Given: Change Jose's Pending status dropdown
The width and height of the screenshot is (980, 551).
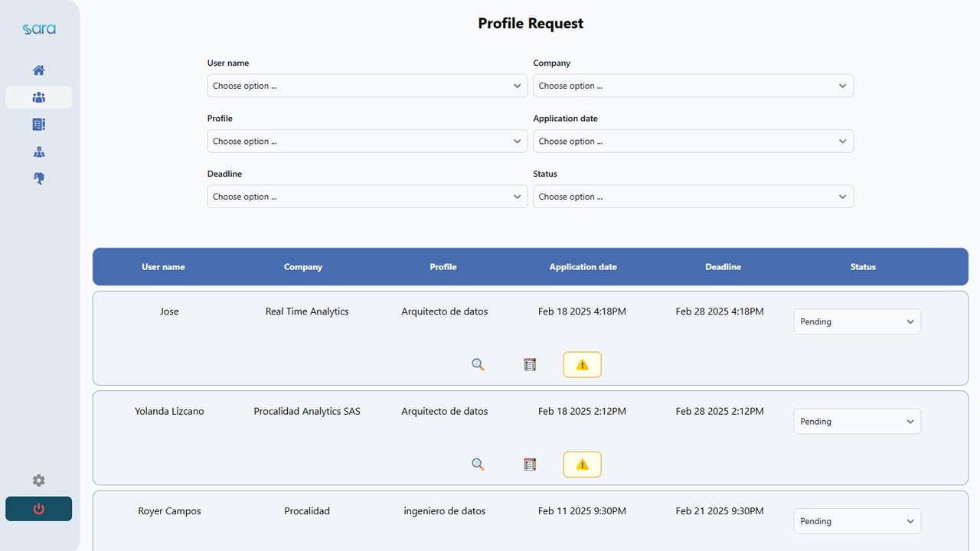Looking at the screenshot, I should (x=857, y=321).
